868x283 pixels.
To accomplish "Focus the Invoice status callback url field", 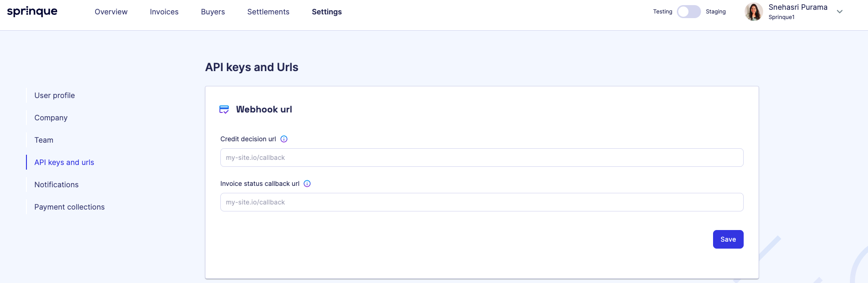I will pyautogui.click(x=482, y=202).
